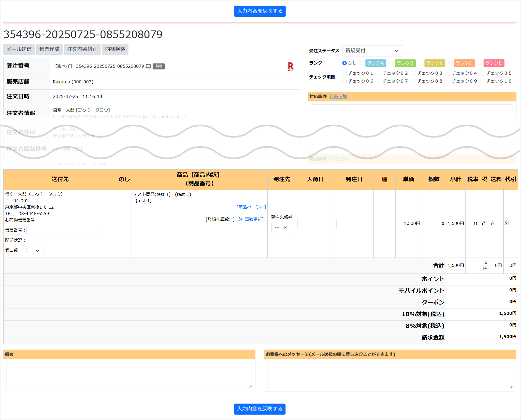
Task: Tick the チェック08 checkbox
Action: click(x=414, y=81)
